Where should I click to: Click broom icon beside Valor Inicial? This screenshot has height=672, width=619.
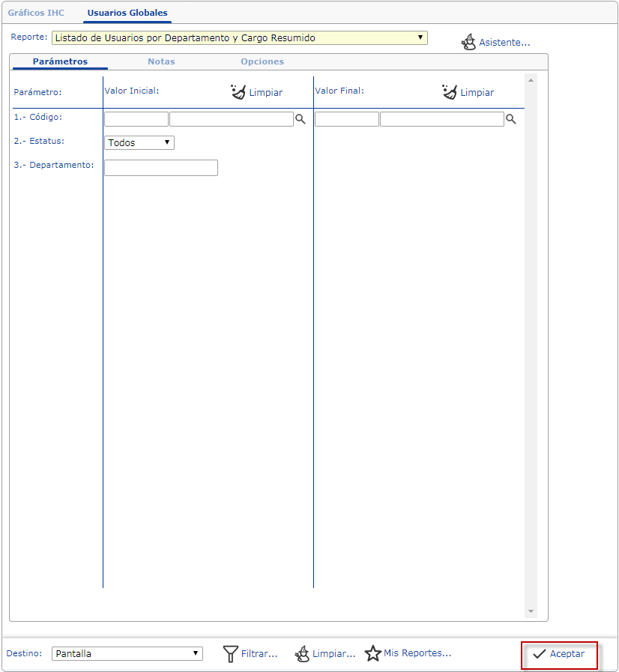coord(238,92)
